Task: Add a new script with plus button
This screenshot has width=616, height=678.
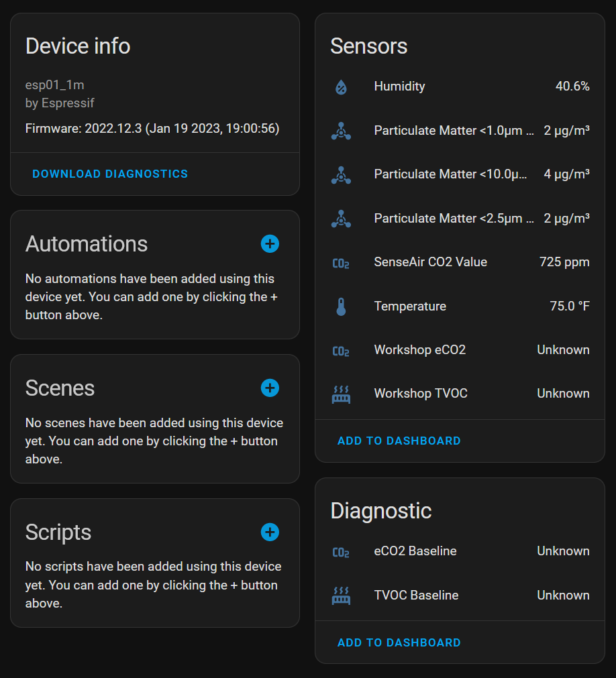Action: click(270, 532)
